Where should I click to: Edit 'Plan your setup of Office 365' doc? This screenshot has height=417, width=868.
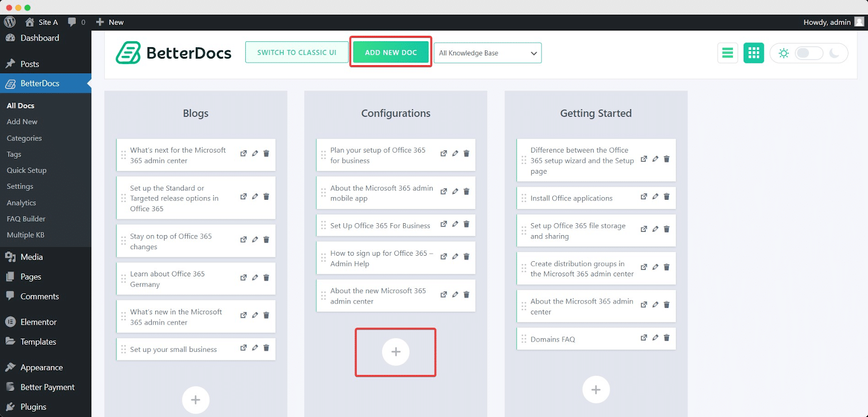click(455, 153)
